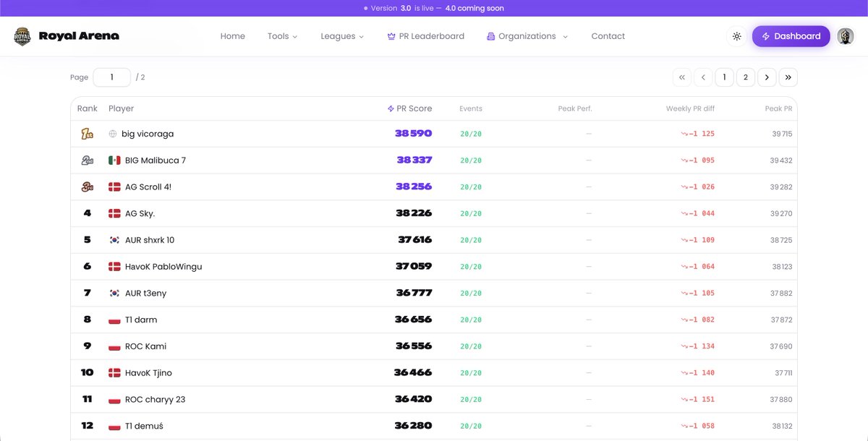The width and height of the screenshot is (868, 441).
Task: Toggle the light/dark theme sun icon
Action: coord(736,36)
